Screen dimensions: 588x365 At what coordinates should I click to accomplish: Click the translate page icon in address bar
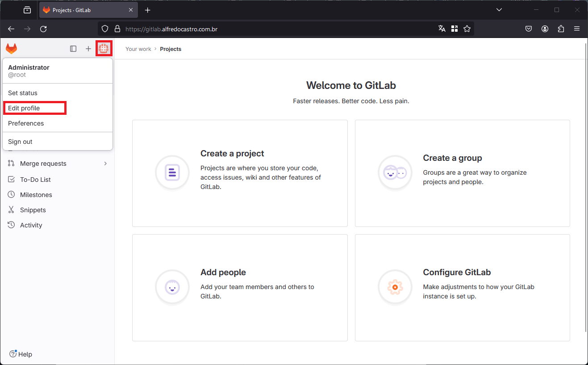[x=442, y=29]
